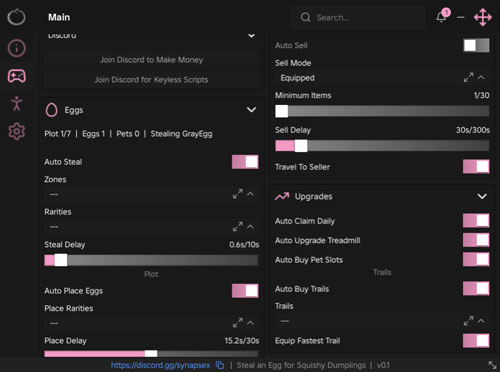
Task: Adjust the Steal Delay slider
Action: 151,260
